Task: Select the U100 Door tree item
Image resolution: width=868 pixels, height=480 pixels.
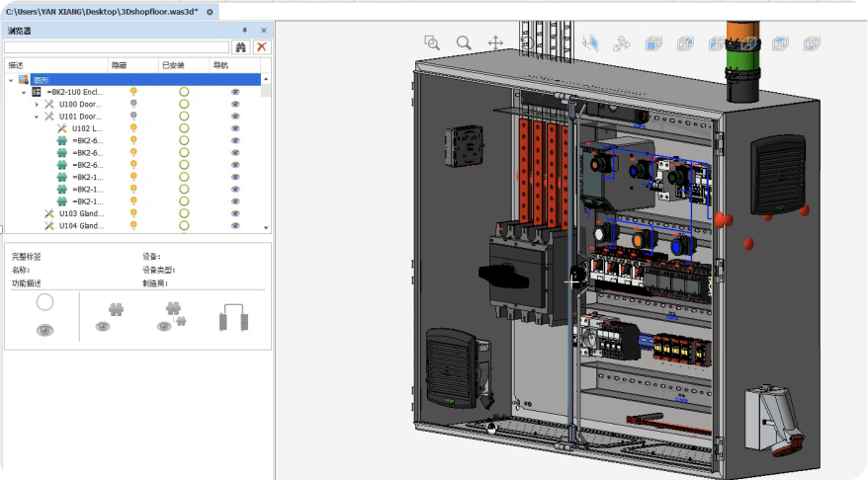Action: [x=80, y=104]
